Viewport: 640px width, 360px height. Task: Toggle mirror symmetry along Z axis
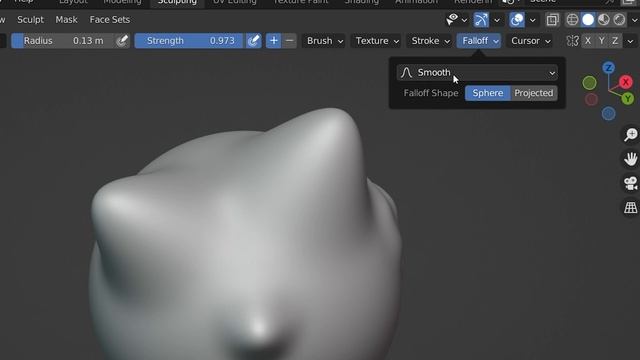click(615, 41)
